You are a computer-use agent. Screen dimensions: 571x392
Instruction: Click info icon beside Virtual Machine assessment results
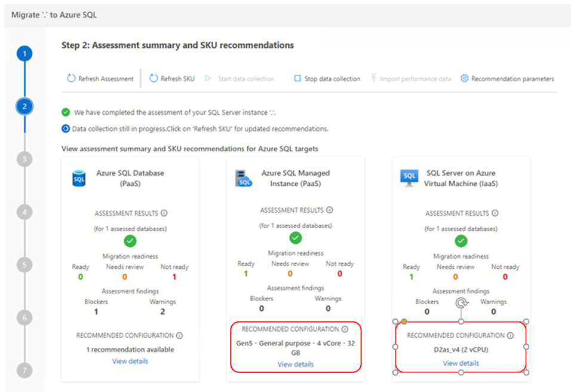pos(495,213)
